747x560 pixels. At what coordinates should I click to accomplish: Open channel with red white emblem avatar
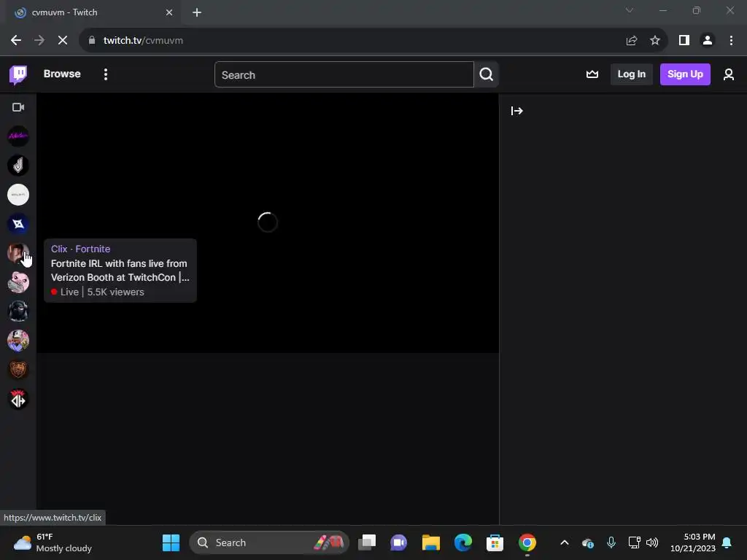point(18,399)
